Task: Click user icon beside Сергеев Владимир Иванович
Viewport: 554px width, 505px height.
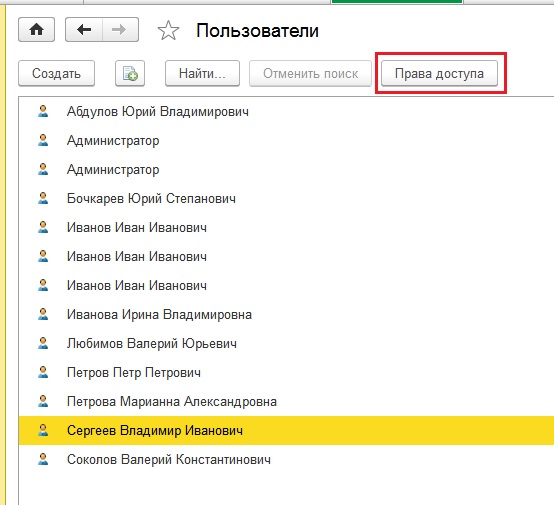Action: 43,430
